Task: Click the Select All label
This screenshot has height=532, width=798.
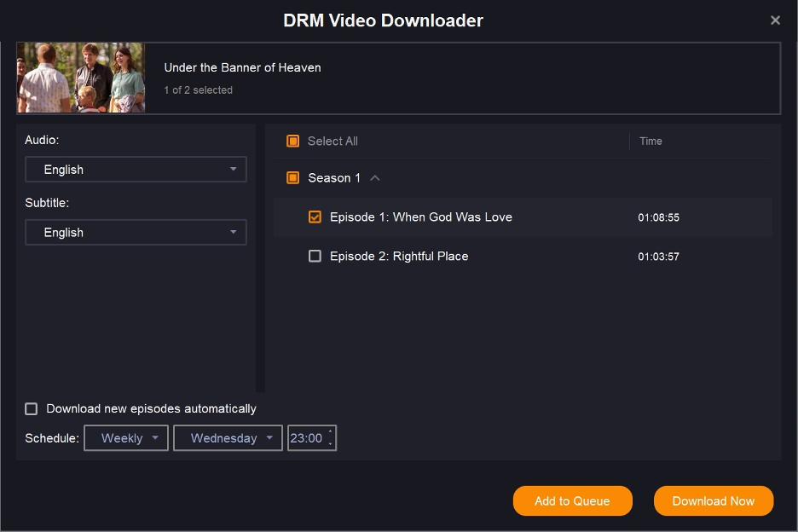Action: tap(332, 142)
